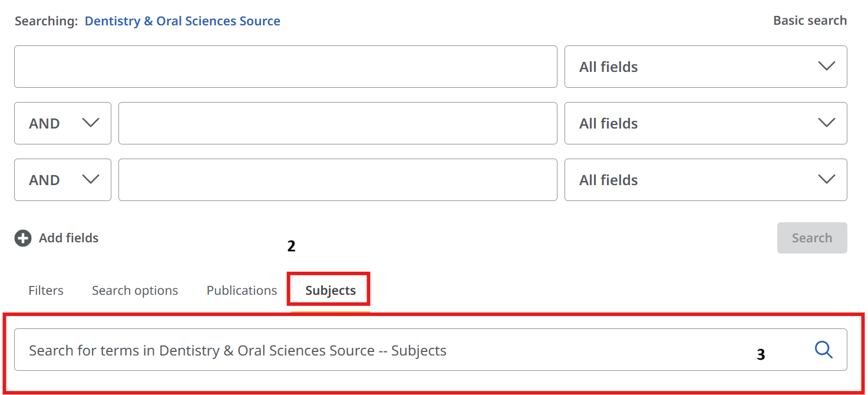Image resolution: width=868 pixels, height=395 pixels.
Task: Expand the first AND operator dropdown
Action: pyautogui.click(x=62, y=123)
